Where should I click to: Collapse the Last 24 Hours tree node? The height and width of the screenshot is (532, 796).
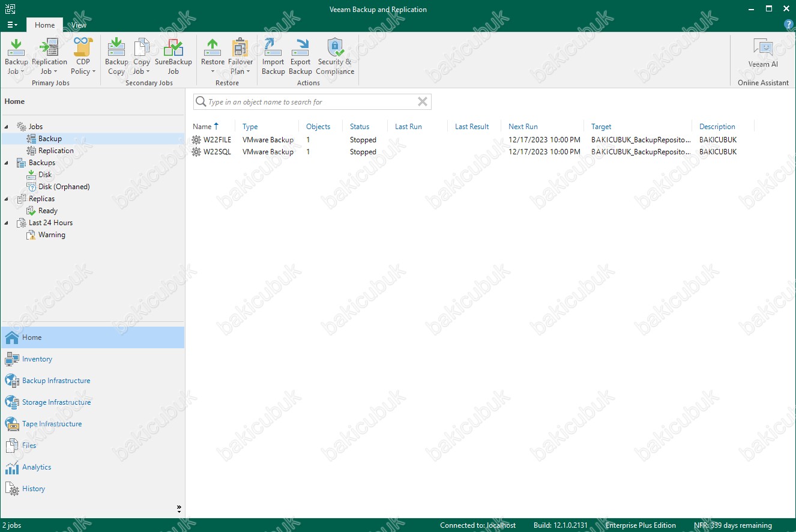[x=7, y=223]
